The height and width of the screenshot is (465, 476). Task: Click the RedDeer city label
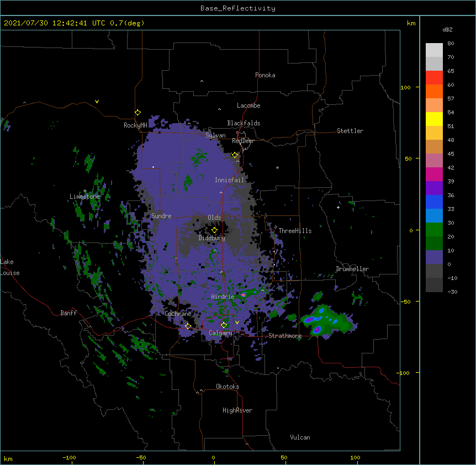243,141
